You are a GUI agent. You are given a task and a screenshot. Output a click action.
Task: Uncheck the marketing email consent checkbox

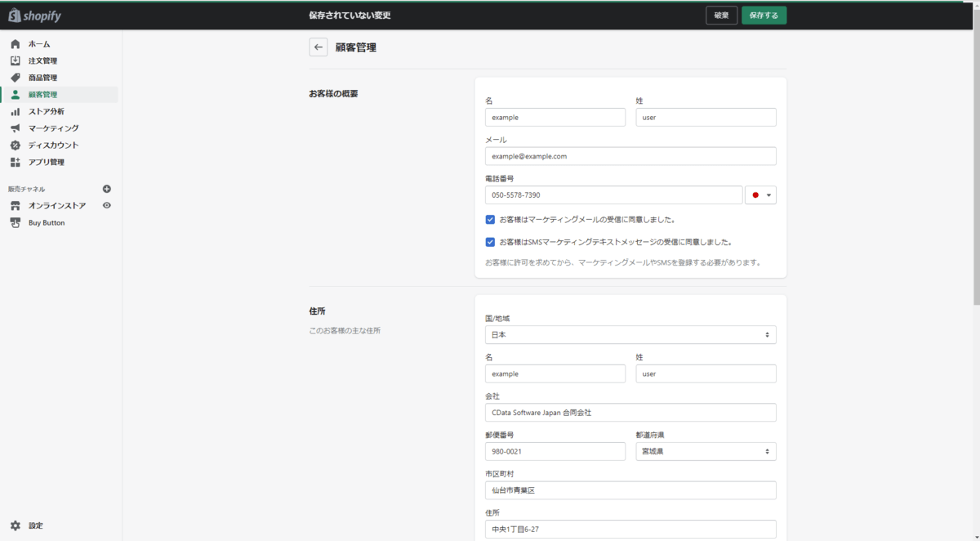[x=490, y=220]
